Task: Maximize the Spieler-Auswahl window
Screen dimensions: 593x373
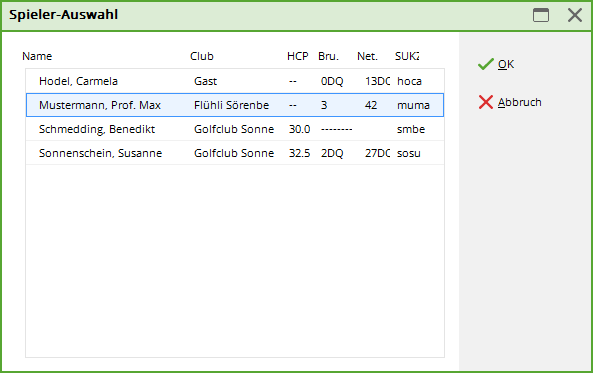Action: 541,15
